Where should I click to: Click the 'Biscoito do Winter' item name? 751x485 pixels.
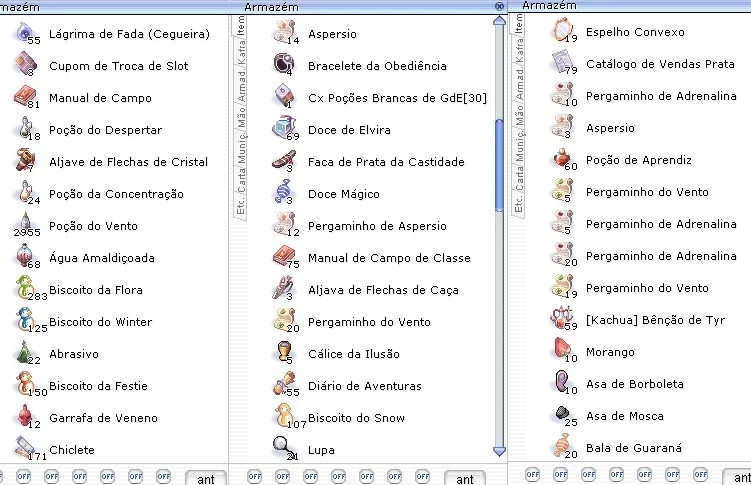coord(101,322)
